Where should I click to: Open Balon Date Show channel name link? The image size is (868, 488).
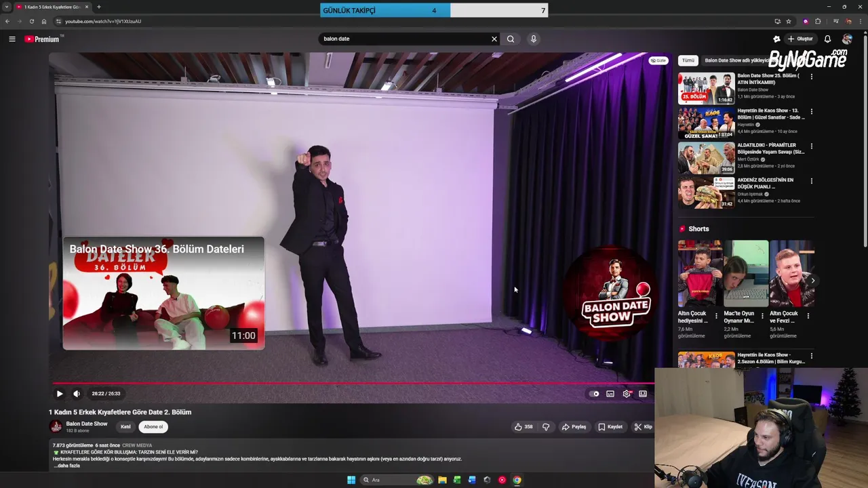pos(87,424)
